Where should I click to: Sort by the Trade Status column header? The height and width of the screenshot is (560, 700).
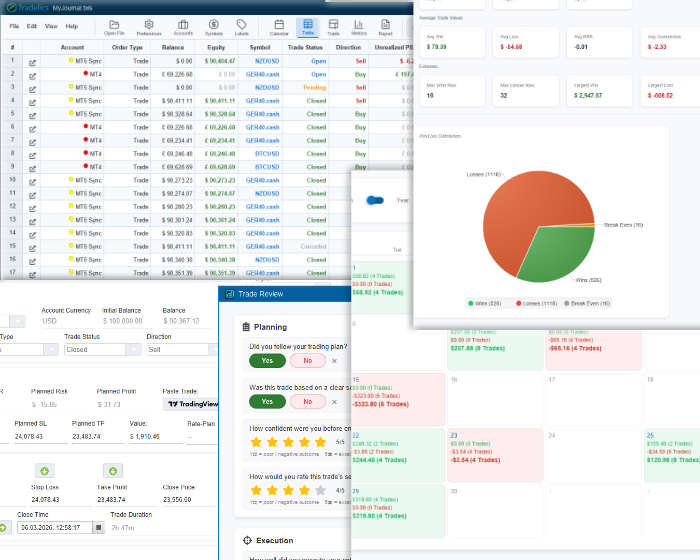305,47
